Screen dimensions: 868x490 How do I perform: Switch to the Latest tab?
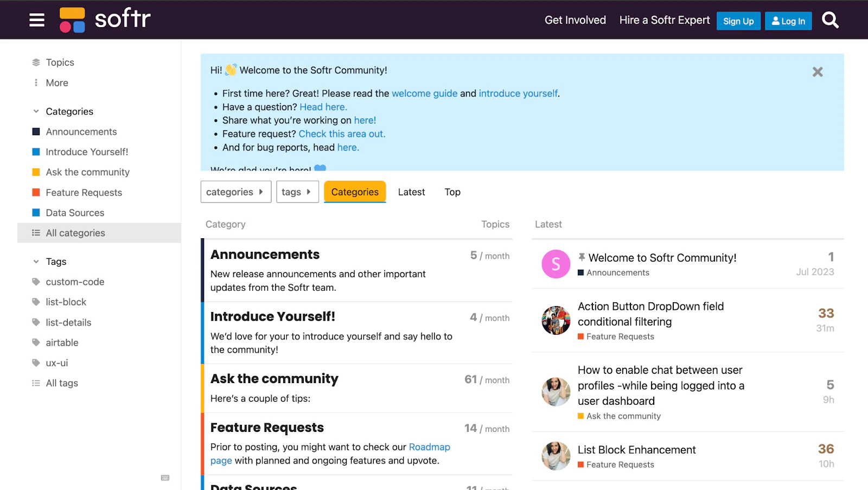click(x=411, y=192)
